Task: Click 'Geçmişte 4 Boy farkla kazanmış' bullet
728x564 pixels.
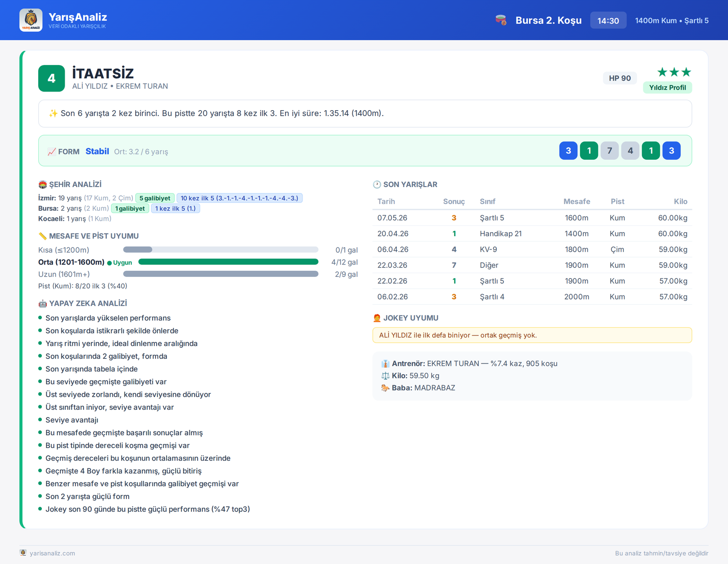Action: tap(123, 471)
